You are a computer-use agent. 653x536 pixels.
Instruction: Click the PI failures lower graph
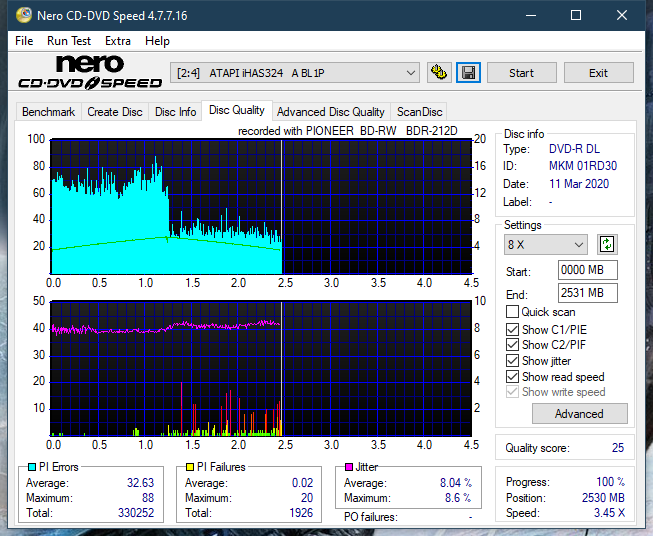click(261, 369)
